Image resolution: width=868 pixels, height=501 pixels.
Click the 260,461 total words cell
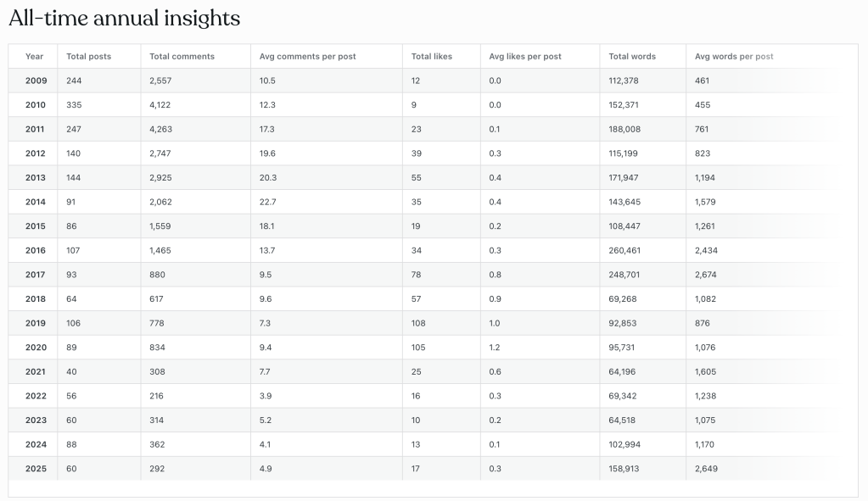click(625, 251)
